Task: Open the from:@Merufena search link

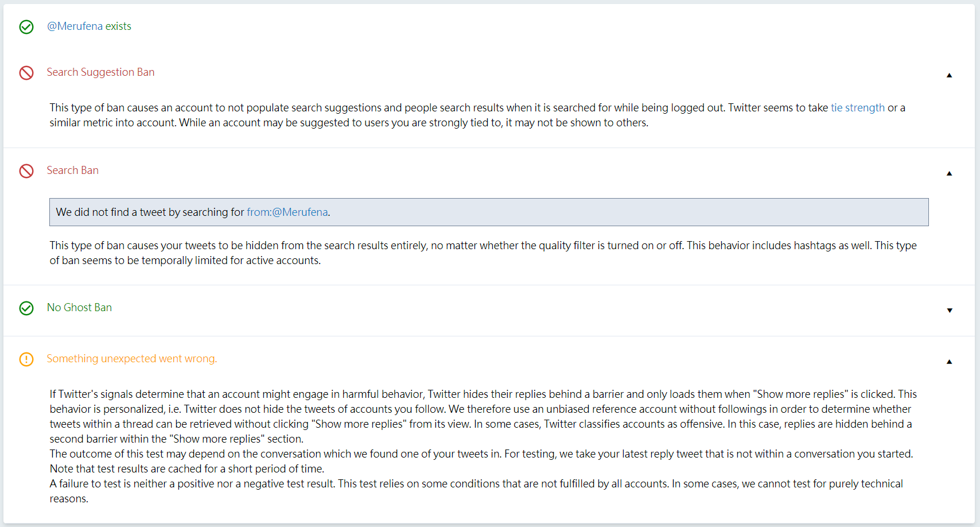Action: coord(287,212)
